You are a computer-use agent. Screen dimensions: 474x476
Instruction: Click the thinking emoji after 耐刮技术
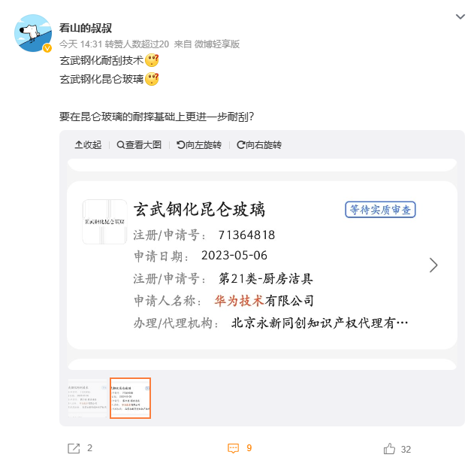tap(152, 60)
